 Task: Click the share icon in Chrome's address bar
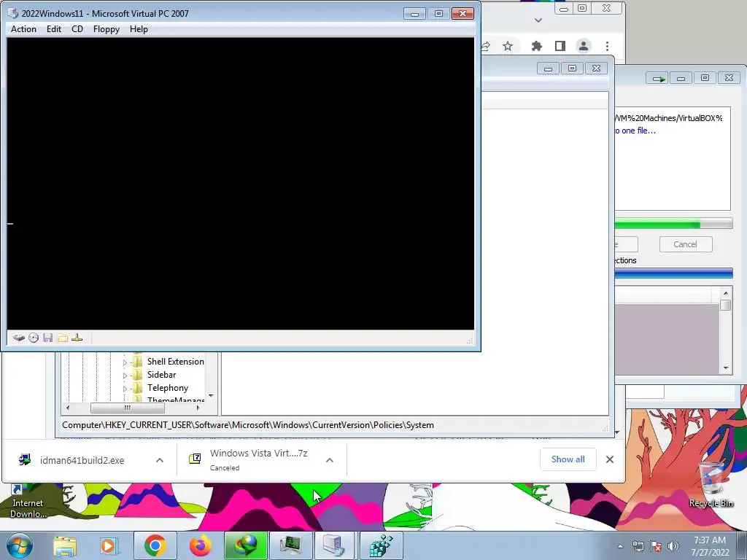pyautogui.click(x=486, y=46)
